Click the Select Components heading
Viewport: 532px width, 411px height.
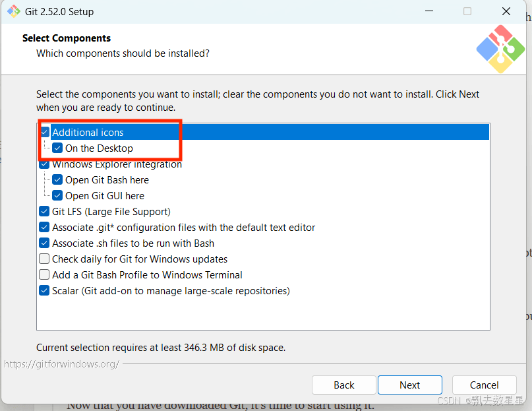coord(67,38)
